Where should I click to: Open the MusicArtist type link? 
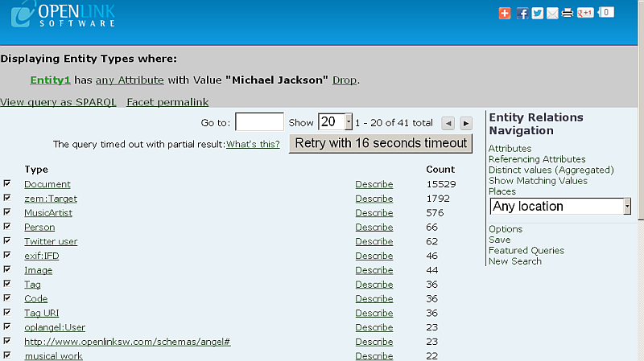coord(48,213)
